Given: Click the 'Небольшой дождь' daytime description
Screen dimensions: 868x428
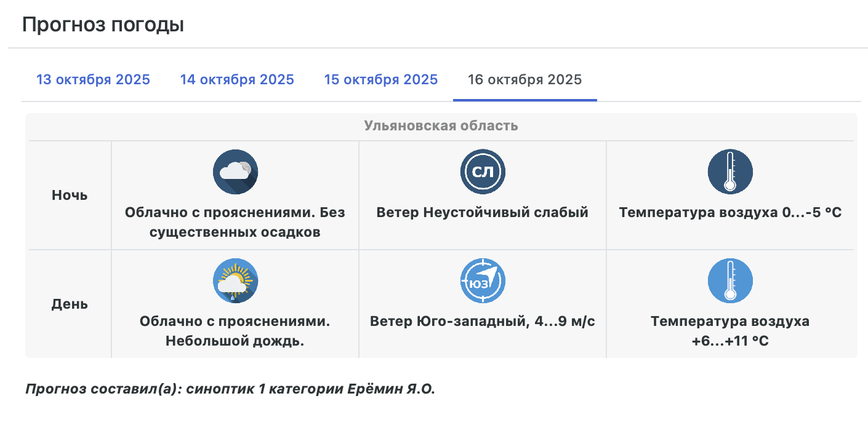Looking at the screenshot, I should coord(235,341).
